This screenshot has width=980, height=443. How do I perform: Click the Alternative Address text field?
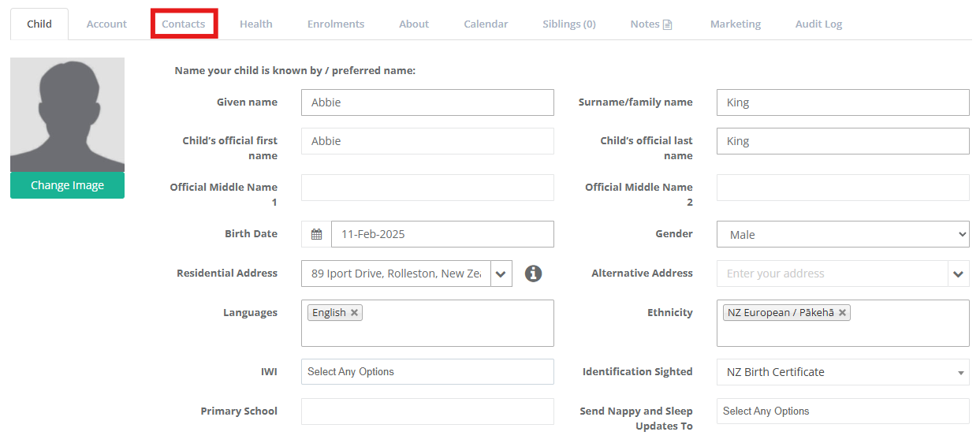[832, 274]
